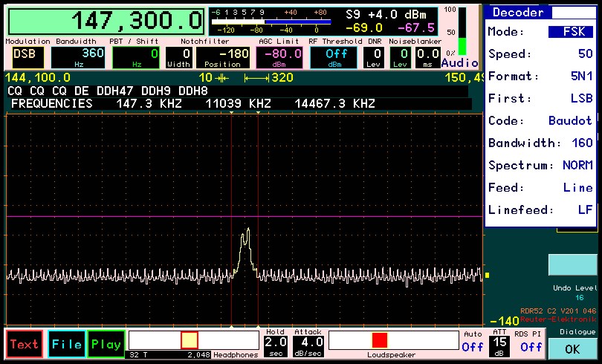Edit the AGC Limit -80.0 dBm box
The width and height of the screenshot is (602, 364).
[279, 57]
